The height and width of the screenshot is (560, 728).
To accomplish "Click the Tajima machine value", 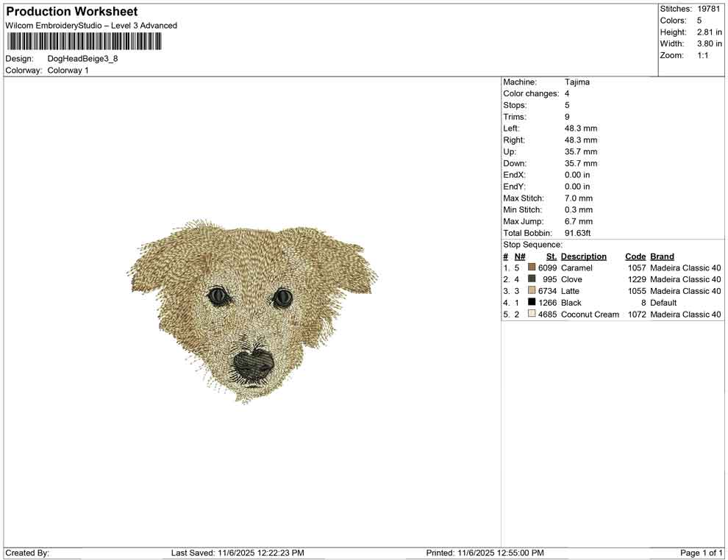I will pos(577,82).
